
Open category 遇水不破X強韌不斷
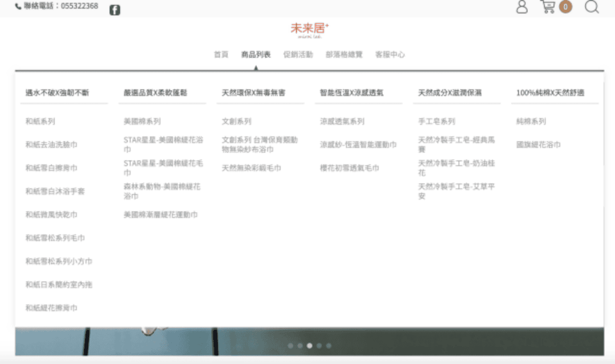pos(57,93)
